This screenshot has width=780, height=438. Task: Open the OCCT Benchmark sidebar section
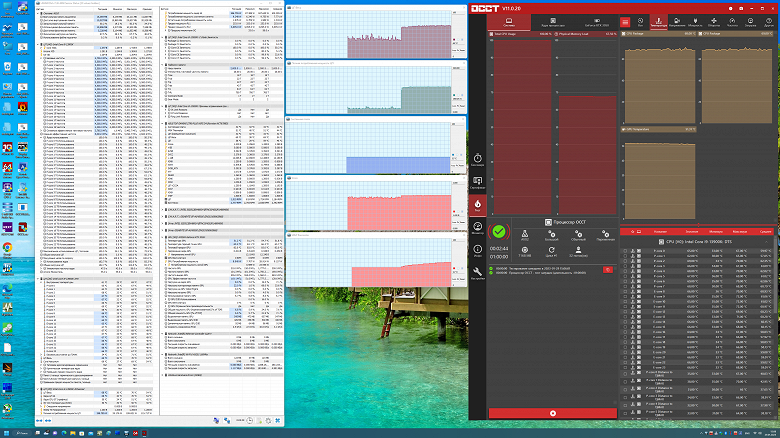(478, 160)
